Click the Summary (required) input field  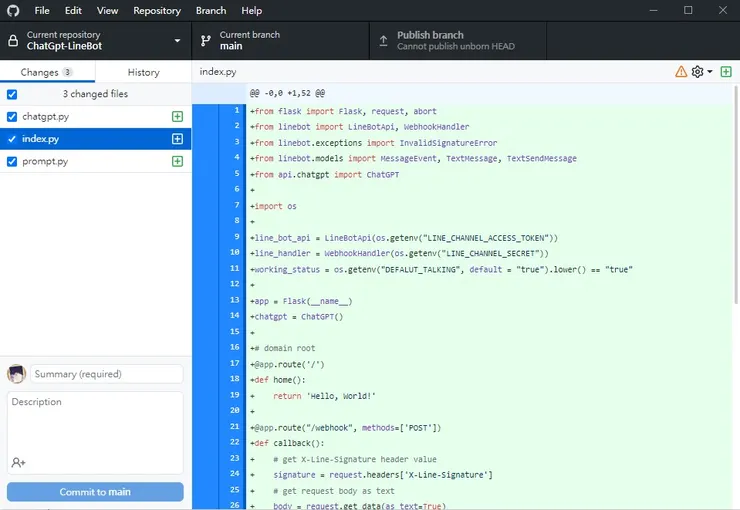pos(107,374)
